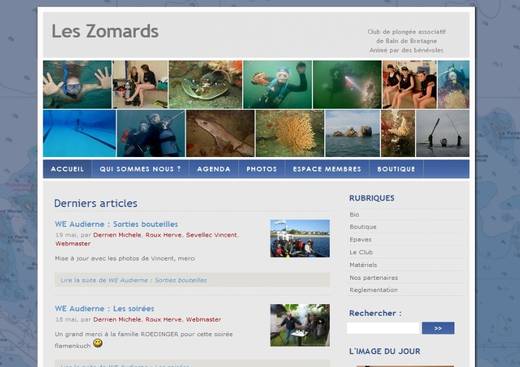The image size is (520, 367).
Task: Click author Dernien Michele on the 19 mai article
Action: (x=117, y=235)
